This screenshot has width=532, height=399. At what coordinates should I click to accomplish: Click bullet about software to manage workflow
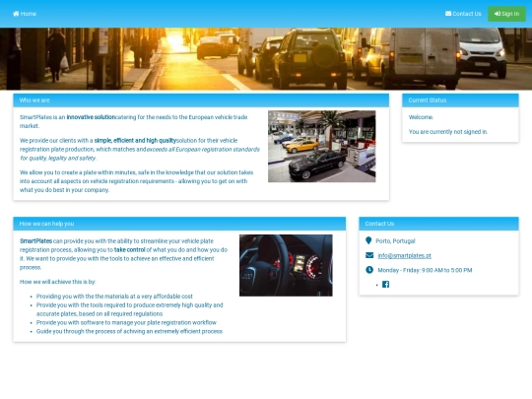coord(126,323)
